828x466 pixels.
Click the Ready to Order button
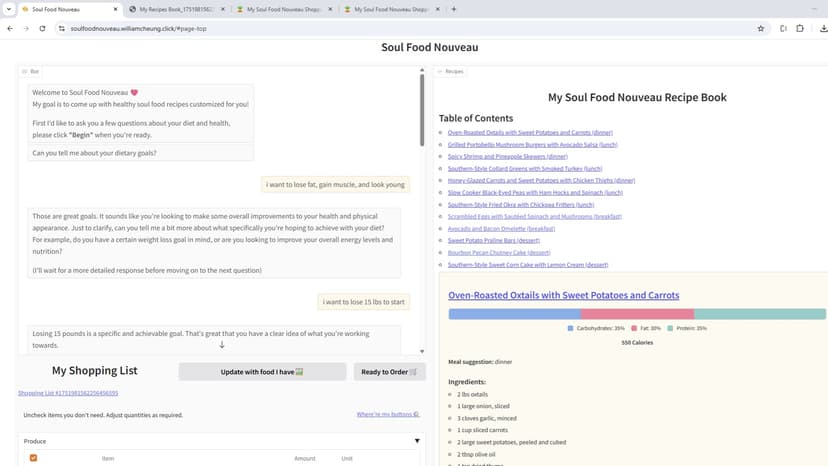coord(389,372)
